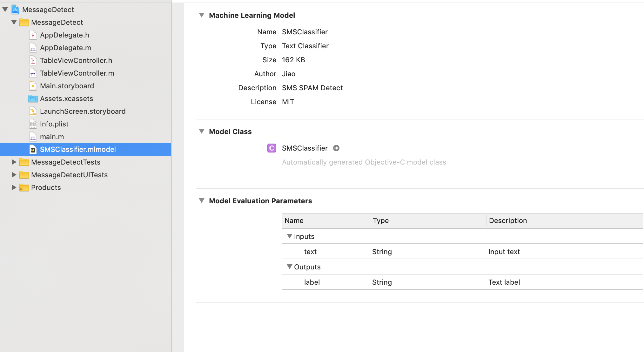Open TableViewController.m in the navigator
Image resolution: width=644 pixels, height=352 pixels.
77,73
